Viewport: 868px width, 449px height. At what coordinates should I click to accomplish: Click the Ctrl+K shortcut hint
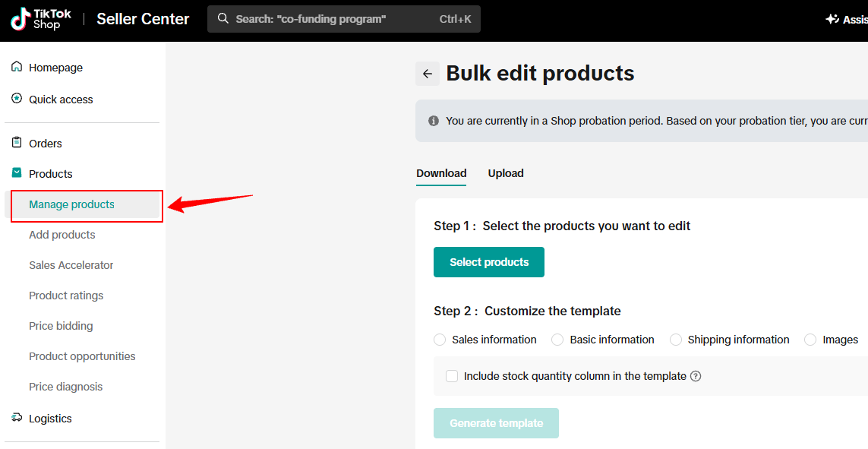[455, 19]
